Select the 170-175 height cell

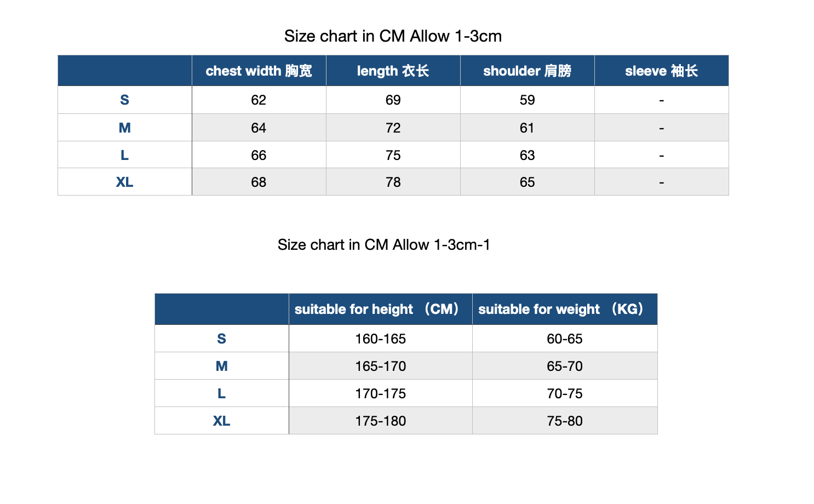(380, 393)
